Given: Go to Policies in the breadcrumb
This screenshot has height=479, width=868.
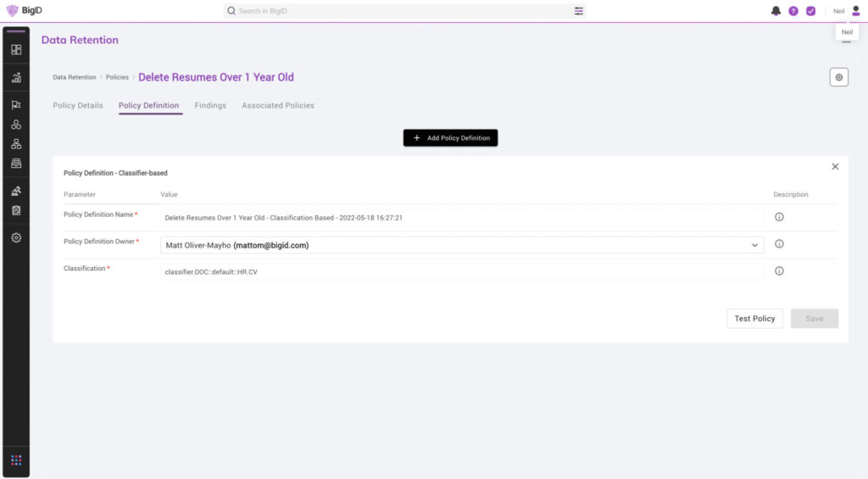Looking at the screenshot, I should point(117,77).
